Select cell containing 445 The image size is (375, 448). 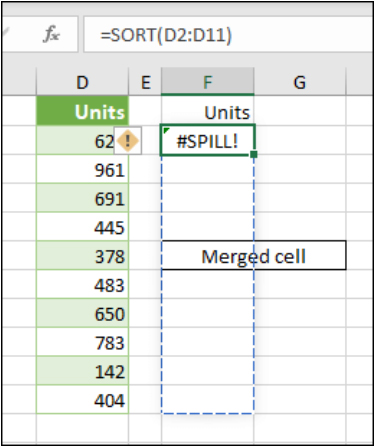pos(82,227)
